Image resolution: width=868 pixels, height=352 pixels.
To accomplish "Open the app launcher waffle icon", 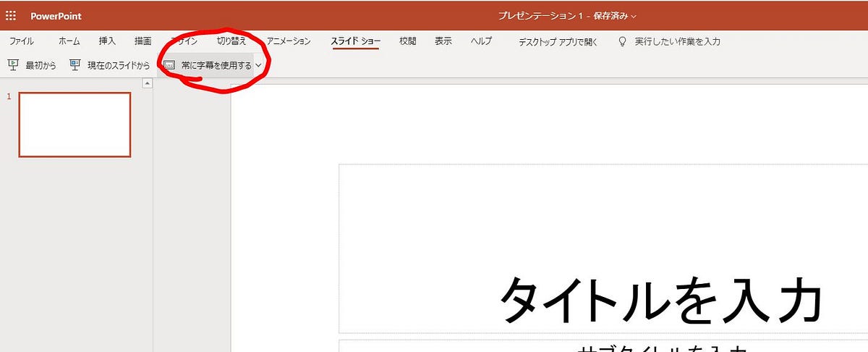I will point(11,15).
